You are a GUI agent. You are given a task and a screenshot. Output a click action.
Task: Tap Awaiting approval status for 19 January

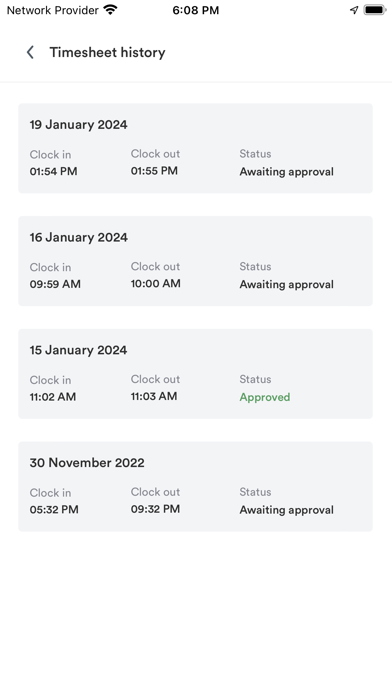pyautogui.click(x=287, y=172)
